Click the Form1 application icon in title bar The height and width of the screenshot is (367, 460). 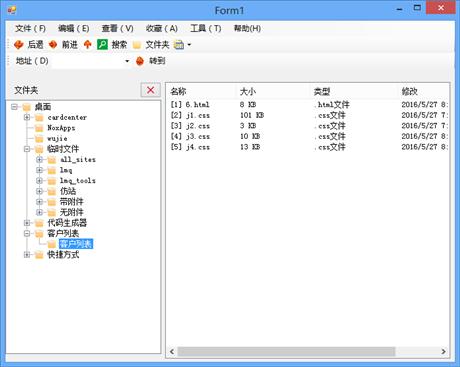(12, 10)
